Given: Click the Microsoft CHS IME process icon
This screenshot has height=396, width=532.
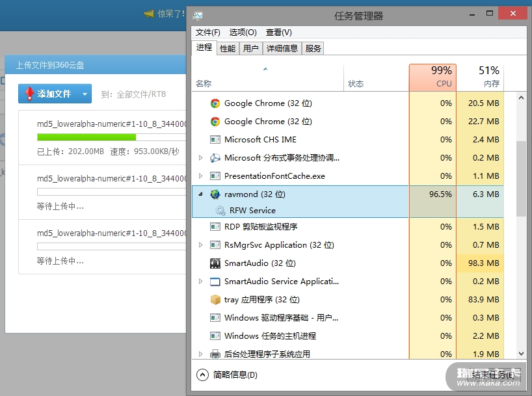Looking at the screenshot, I should 215,139.
